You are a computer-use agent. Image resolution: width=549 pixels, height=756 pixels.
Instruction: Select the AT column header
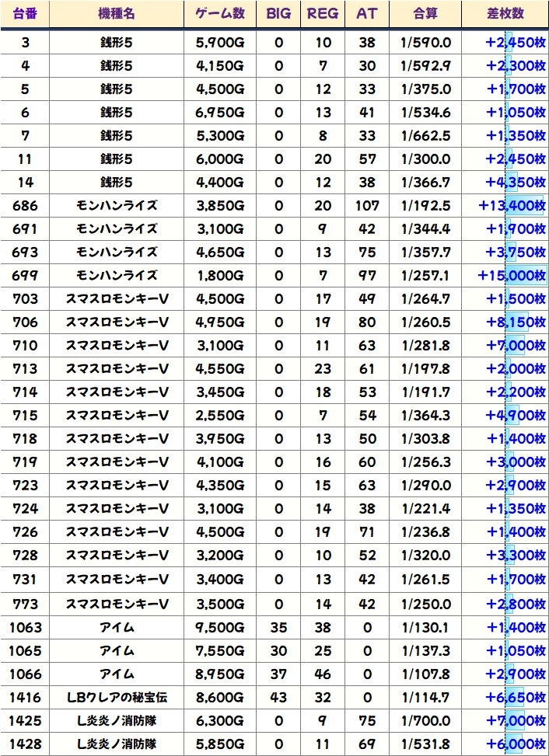pos(366,14)
